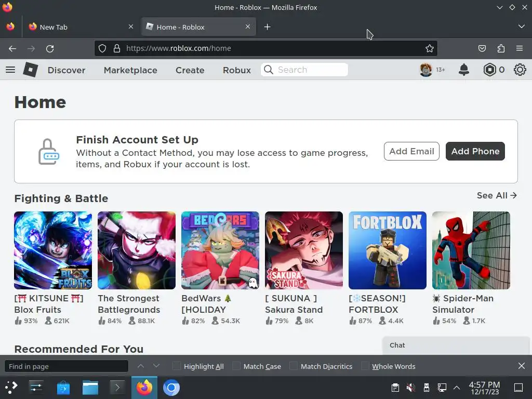This screenshot has height=399, width=532.
Task: Open the Discover menu item
Action: [66, 70]
